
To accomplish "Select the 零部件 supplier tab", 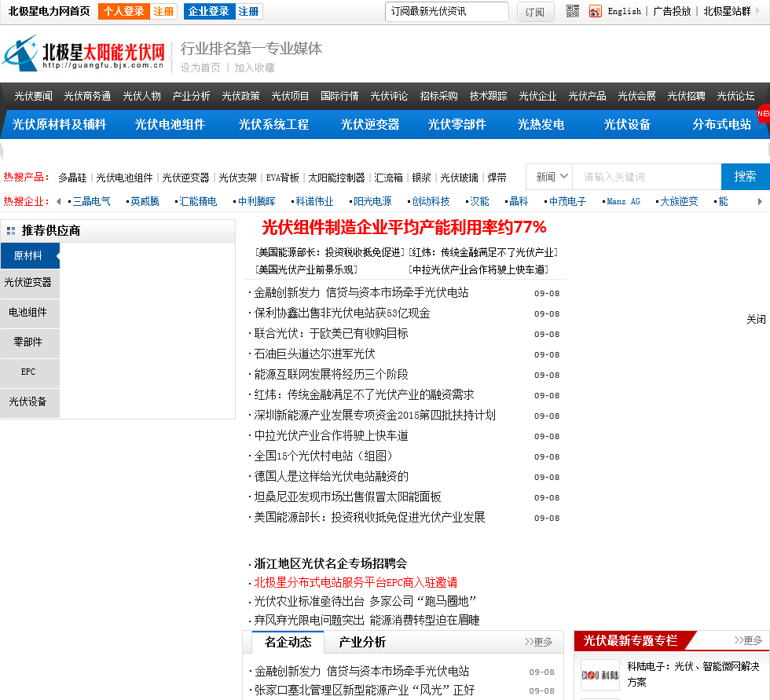I will [x=28, y=343].
